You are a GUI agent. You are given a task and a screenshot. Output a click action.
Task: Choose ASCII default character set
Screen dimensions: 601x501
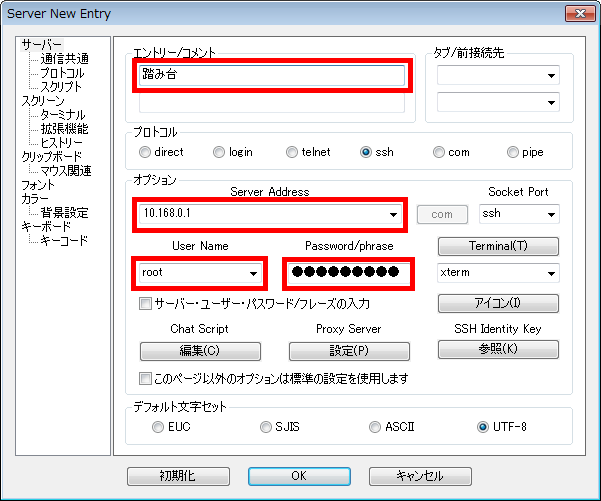(x=374, y=427)
